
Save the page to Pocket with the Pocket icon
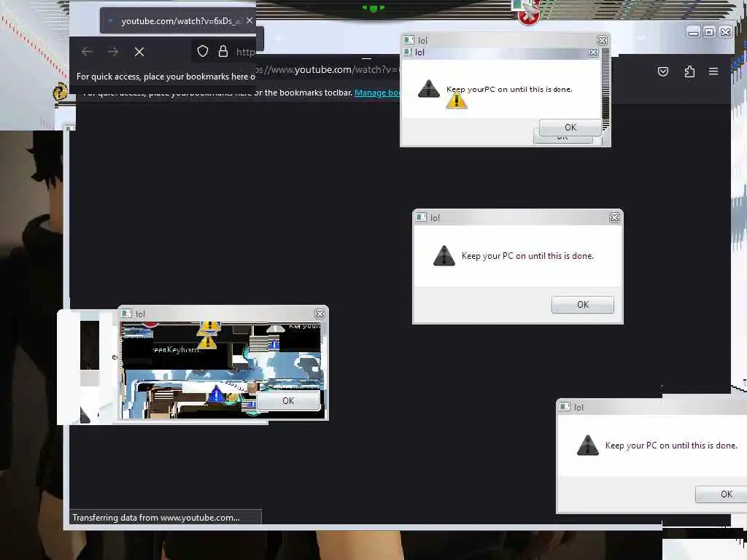[x=663, y=71]
